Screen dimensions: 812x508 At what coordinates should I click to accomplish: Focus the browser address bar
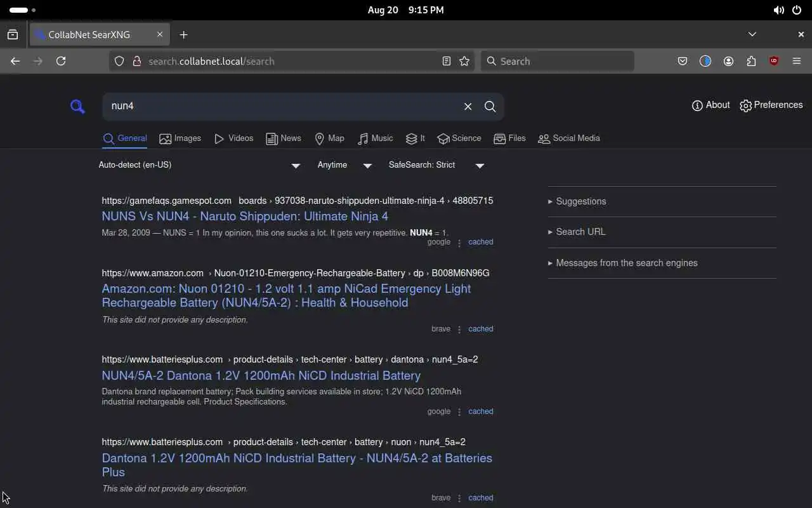click(292, 61)
